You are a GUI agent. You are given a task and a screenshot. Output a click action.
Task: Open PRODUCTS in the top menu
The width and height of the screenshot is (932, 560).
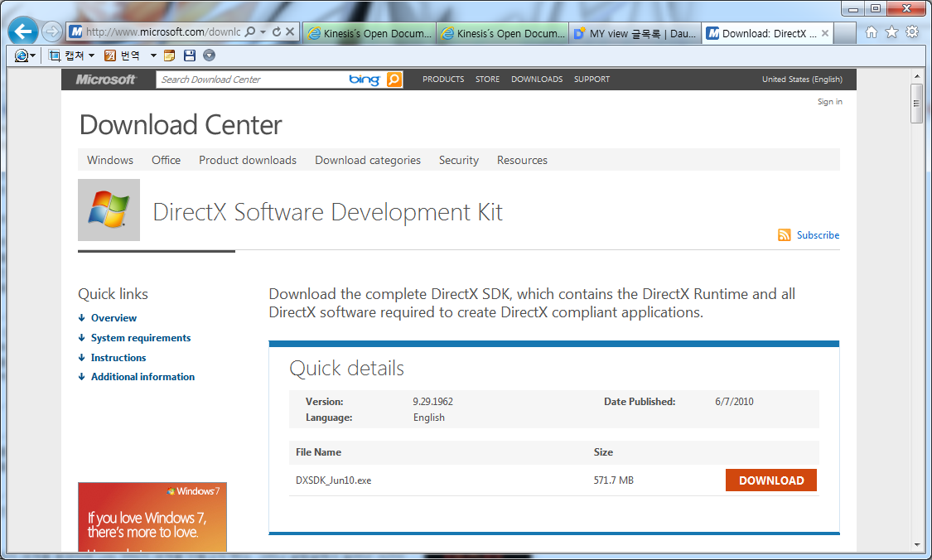pos(443,79)
